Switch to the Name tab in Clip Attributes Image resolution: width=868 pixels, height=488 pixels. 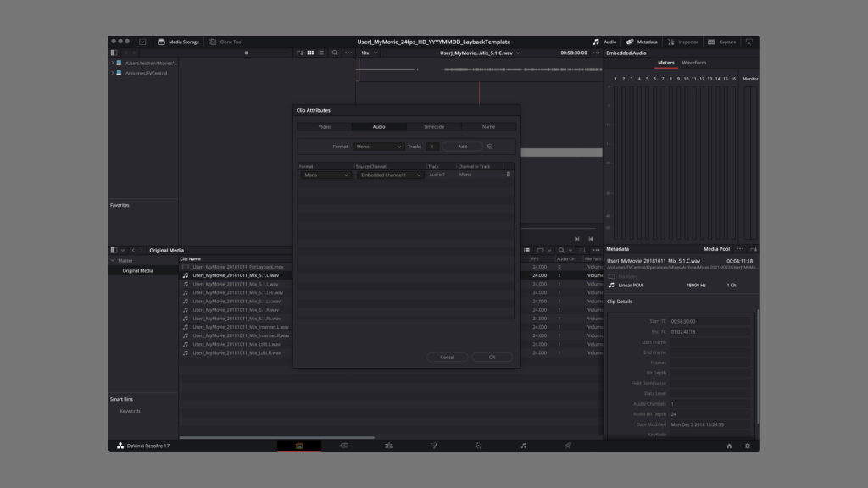[488, 127]
